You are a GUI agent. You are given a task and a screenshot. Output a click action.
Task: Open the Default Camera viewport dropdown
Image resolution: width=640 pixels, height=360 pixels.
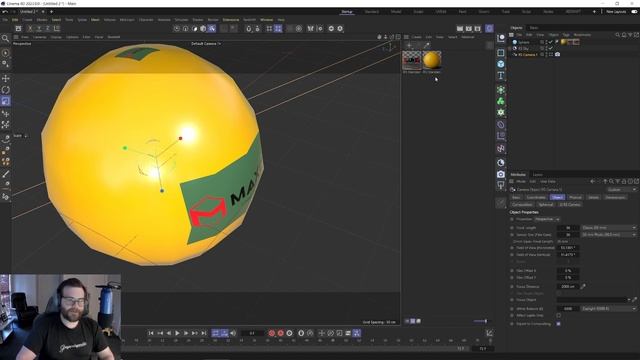click(x=206, y=44)
